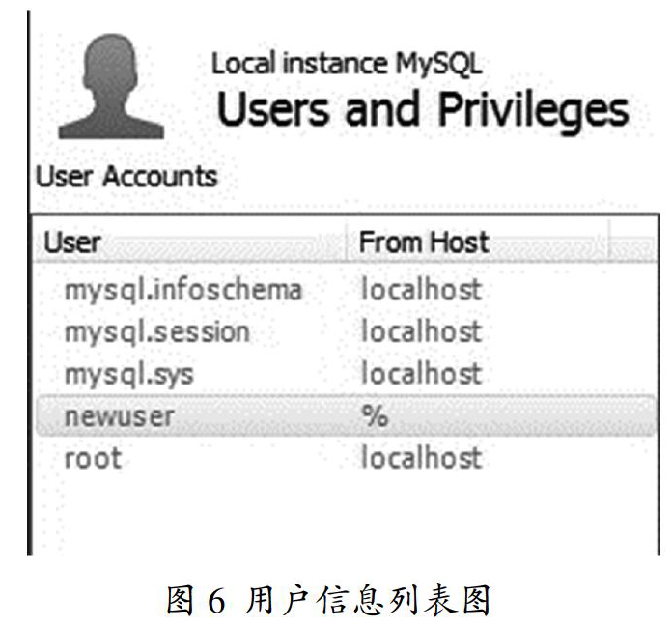672x627 pixels.
Task: Click the empty third column header
Action: click(x=633, y=242)
